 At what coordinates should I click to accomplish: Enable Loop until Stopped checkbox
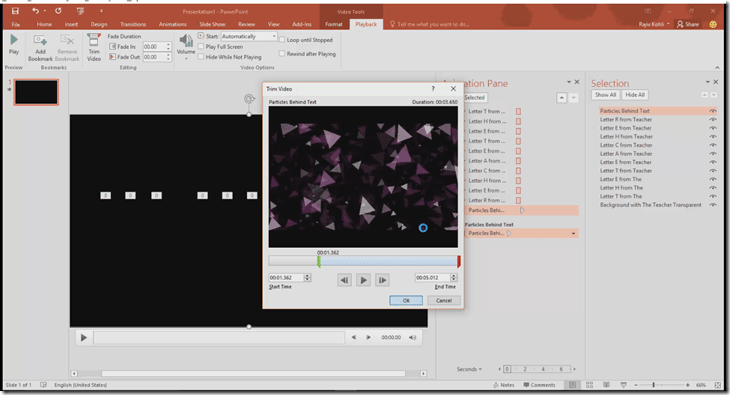(282, 40)
